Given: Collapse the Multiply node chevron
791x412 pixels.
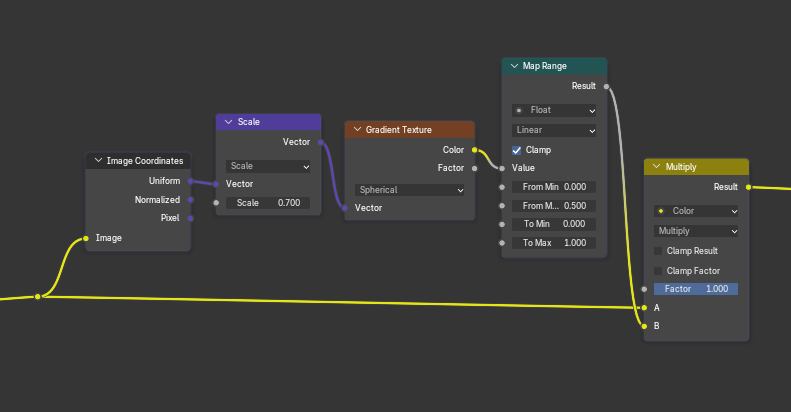Looking at the screenshot, I should [656, 166].
